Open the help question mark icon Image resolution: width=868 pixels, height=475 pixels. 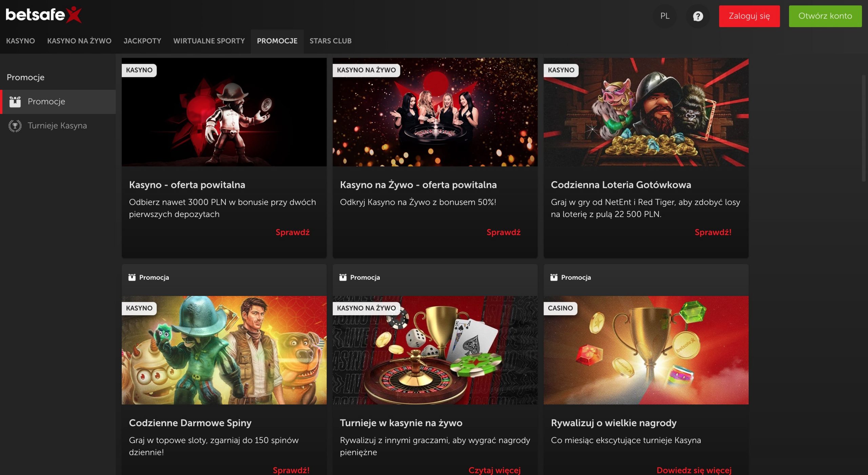[x=697, y=16]
